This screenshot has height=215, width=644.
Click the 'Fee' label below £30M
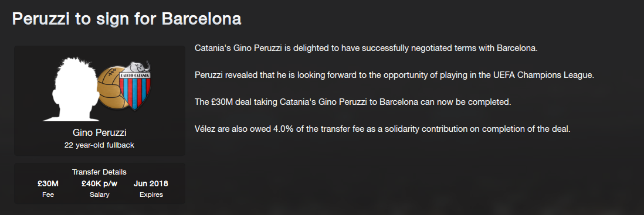[48, 195]
